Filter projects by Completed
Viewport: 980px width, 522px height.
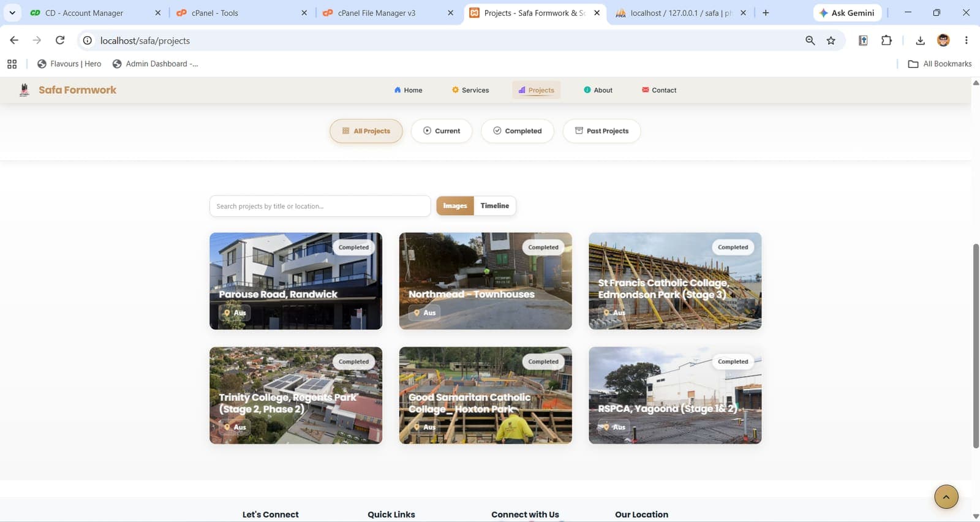coord(518,131)
